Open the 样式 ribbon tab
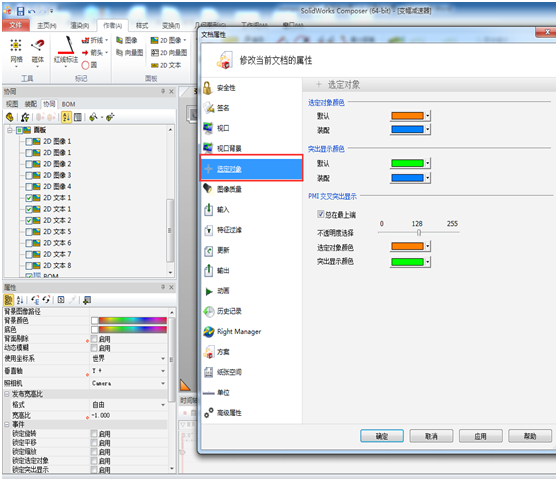Viewport: 558px width, 481px height. [142, 26]
